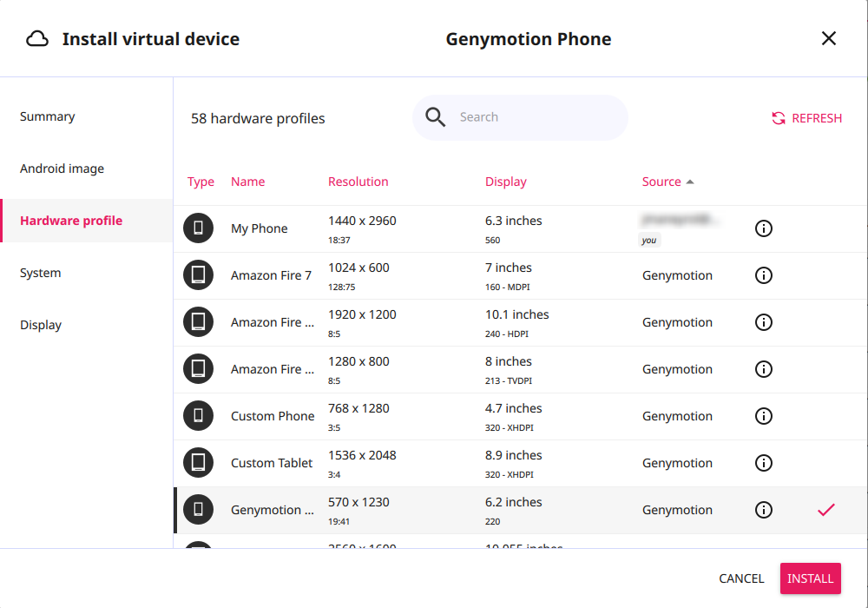Select the Custom Phone profile
Image resolution: width=868 pixels, height=608 pixels.
coord(273,416)
